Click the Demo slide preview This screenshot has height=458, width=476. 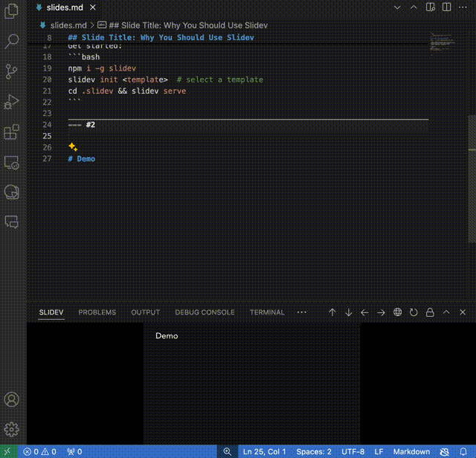point(251,384)
